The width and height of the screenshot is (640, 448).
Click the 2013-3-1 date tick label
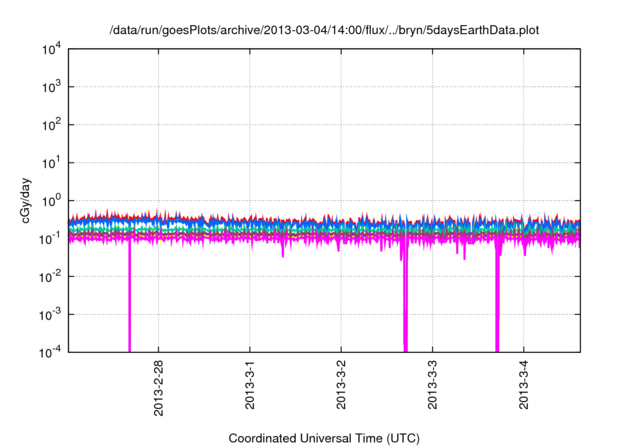(250, 384)
